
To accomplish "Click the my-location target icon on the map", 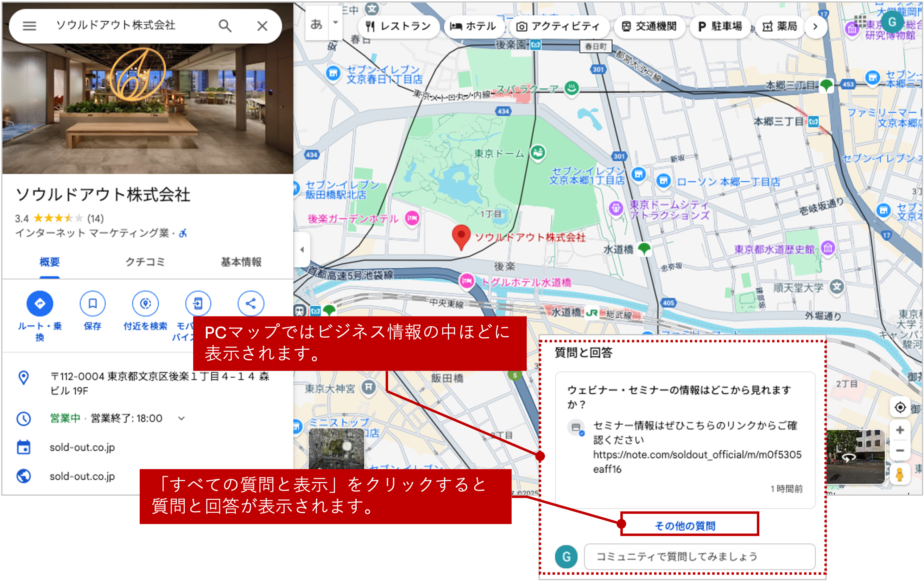I will point(900,407).
